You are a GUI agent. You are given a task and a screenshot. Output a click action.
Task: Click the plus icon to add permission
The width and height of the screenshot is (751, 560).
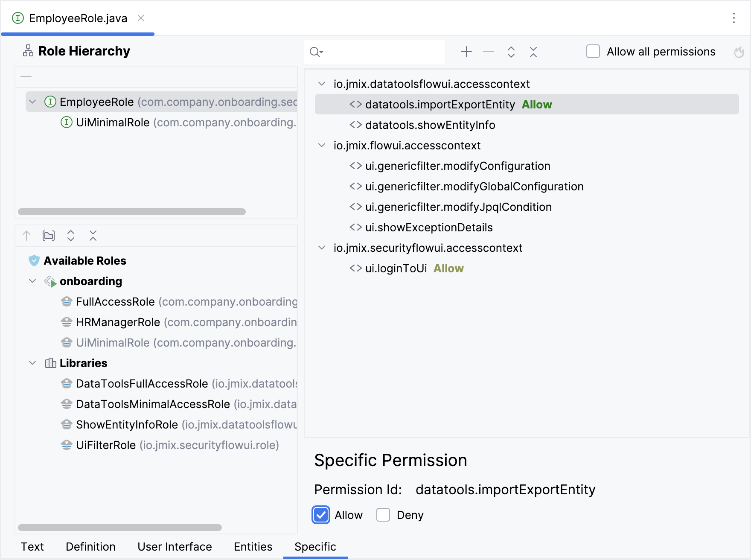click(x=466, y=52)
